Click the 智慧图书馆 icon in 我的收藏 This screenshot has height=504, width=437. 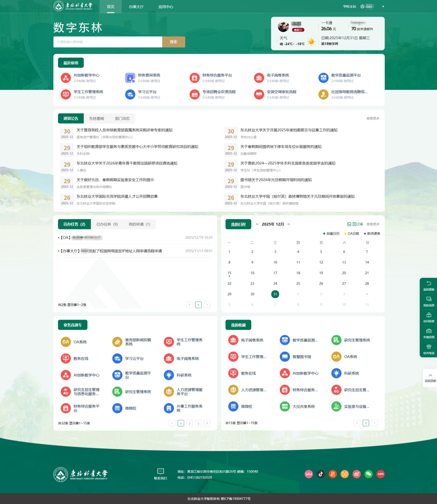(x=285, y=357)
